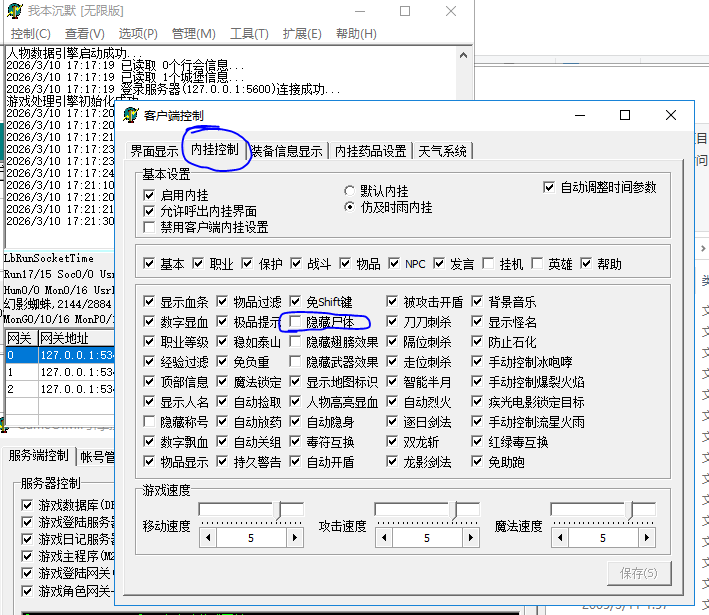Screen dimensions: 709x615
Task: Click the 客户端控制 dialog title icon
Action: click(x=130, y=115)
